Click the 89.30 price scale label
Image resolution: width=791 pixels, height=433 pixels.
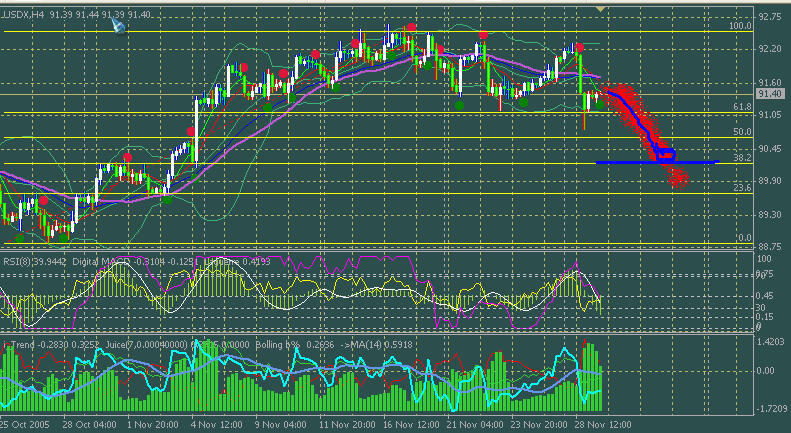(769, 215)
